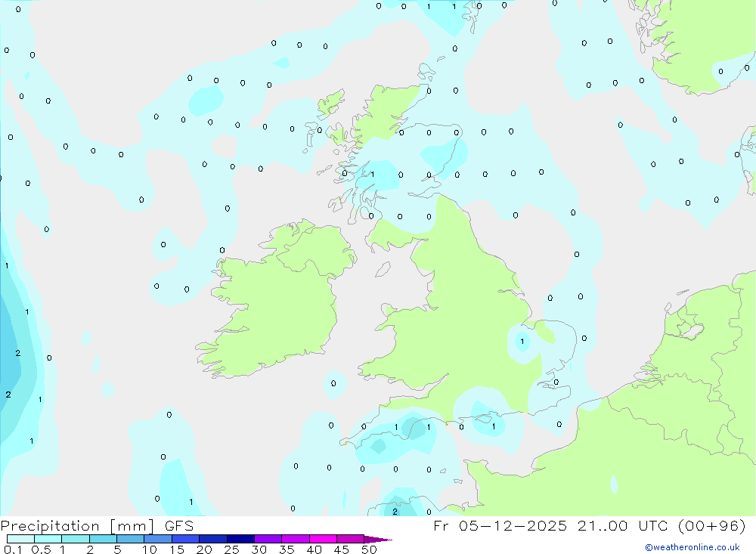This screenshot has height=554, width=756.
Task: Select the 20–25 mm legend color swatch
Action: tap(213, 539)
